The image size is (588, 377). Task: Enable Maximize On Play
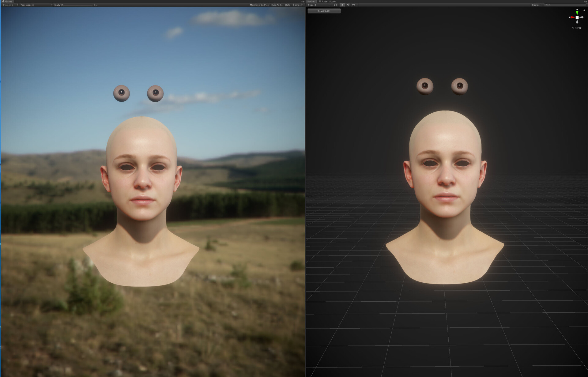point(259,5)
